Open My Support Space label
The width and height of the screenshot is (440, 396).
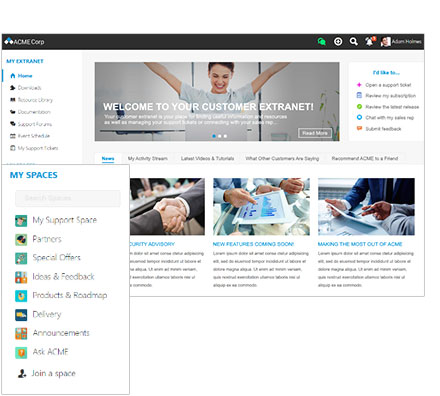pyautogui.click(x=64, y=220)
